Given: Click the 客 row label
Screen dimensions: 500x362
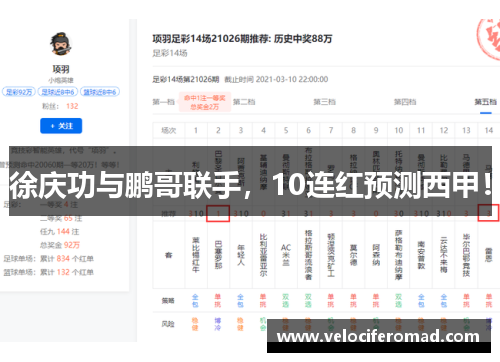Looking at the screenshot, I should click(x=169, y=255).
